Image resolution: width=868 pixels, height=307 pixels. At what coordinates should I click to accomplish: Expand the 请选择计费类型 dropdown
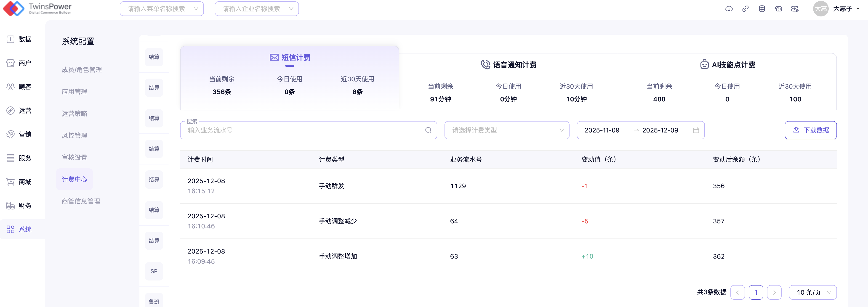[x=506, y=130]
